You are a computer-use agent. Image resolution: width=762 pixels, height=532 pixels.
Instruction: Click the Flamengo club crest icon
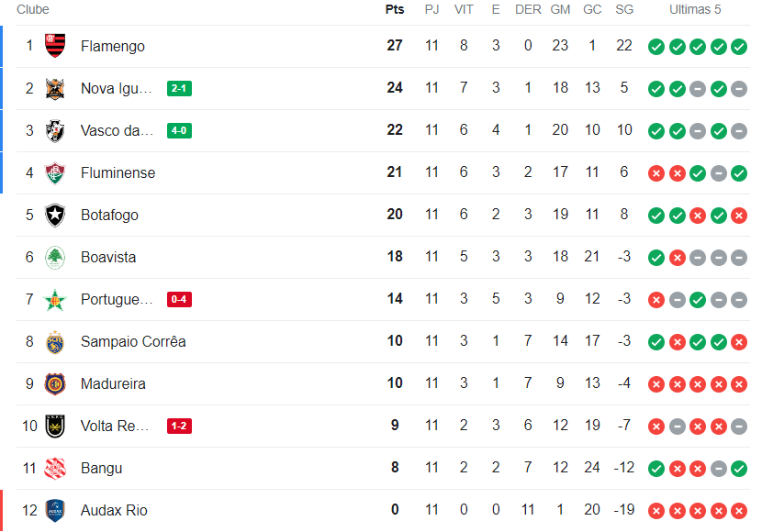tap(55, 46)
